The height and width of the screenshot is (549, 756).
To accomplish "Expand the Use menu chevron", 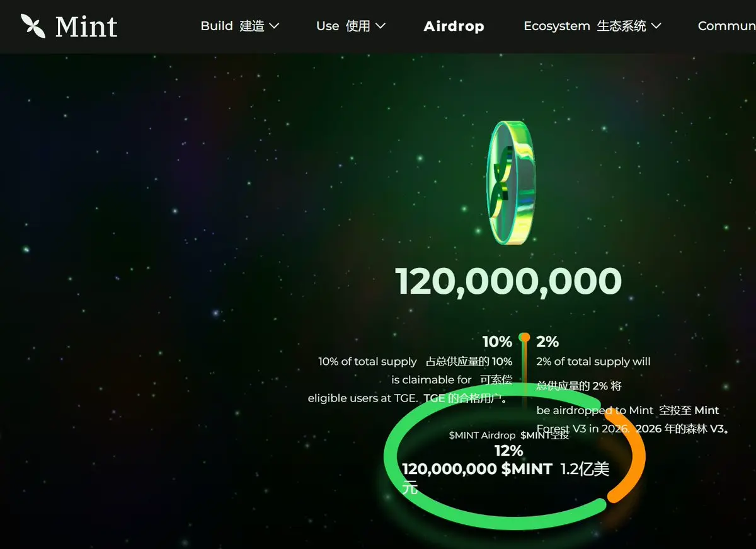I will (380, 26).
